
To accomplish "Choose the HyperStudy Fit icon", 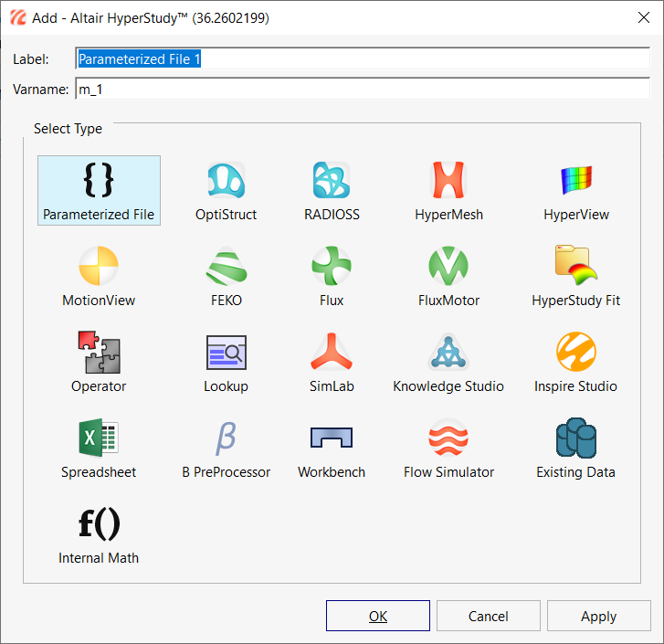I will (575, 267).
